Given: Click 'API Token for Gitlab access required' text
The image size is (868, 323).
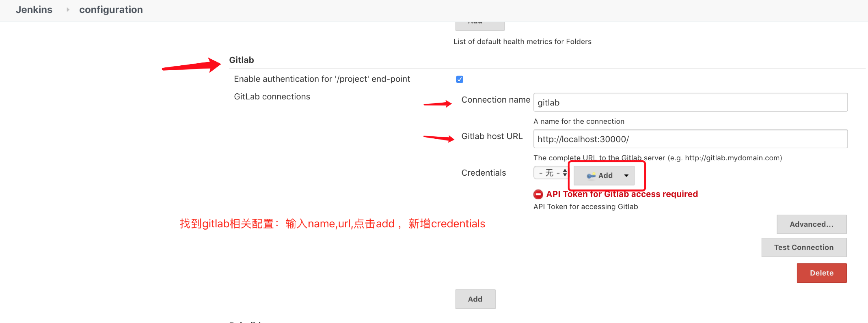Looking at the screenshot, I should tap(622, 194).
